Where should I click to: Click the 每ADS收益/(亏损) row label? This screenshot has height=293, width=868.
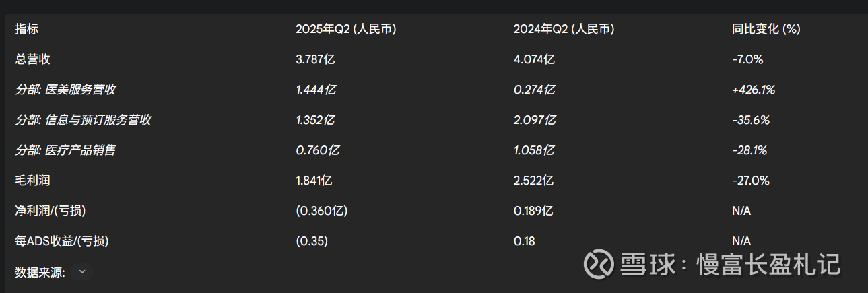pyautogui.click(x=62, y=241)
